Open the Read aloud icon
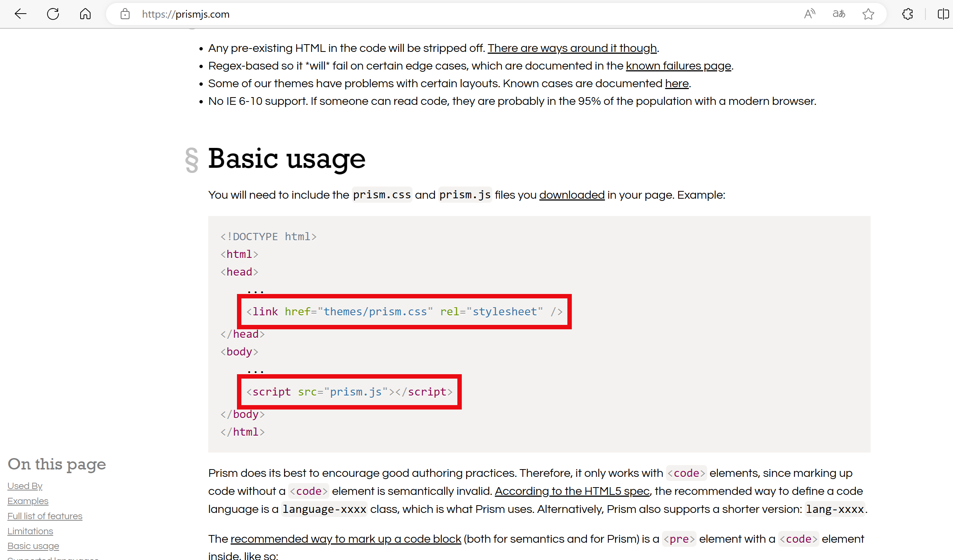 point(809,14)
